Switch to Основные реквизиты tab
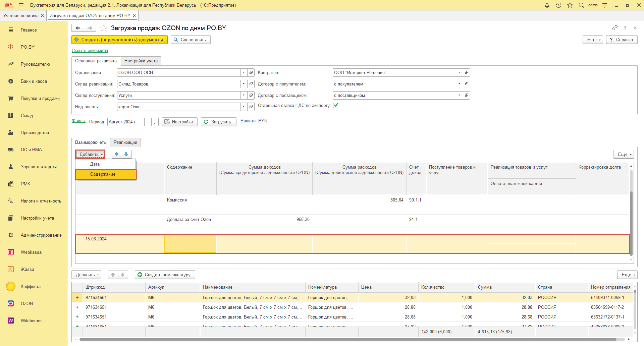 pos(96,61)
